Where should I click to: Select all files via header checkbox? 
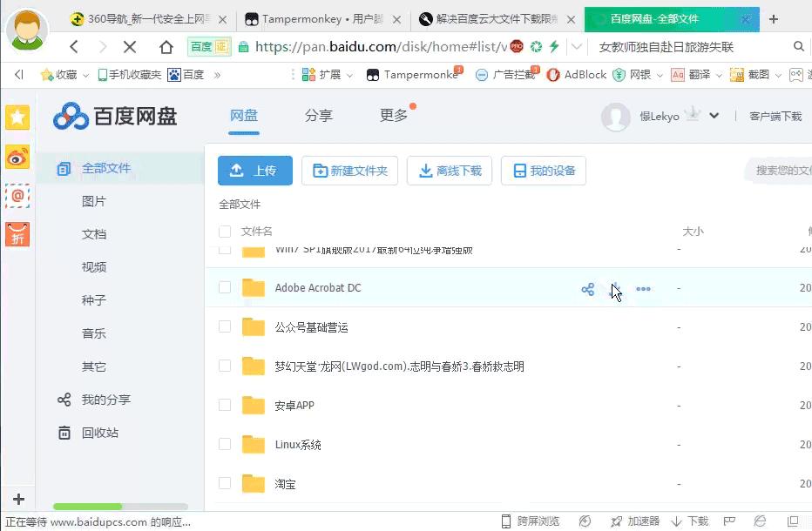[224, 232]
